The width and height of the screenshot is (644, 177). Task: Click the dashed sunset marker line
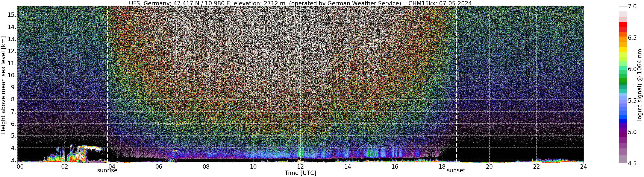[x=456, y=84]
